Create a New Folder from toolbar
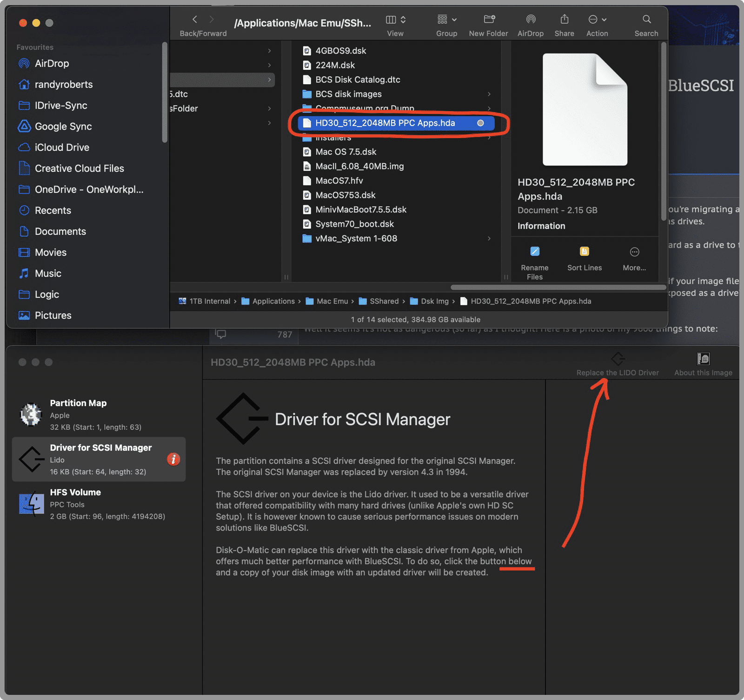 point(488,20)
